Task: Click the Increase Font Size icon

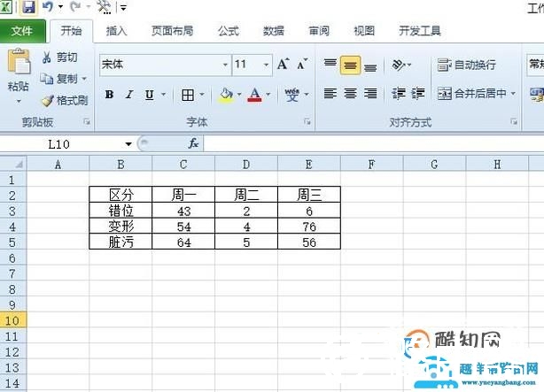Action: point(284,64)
